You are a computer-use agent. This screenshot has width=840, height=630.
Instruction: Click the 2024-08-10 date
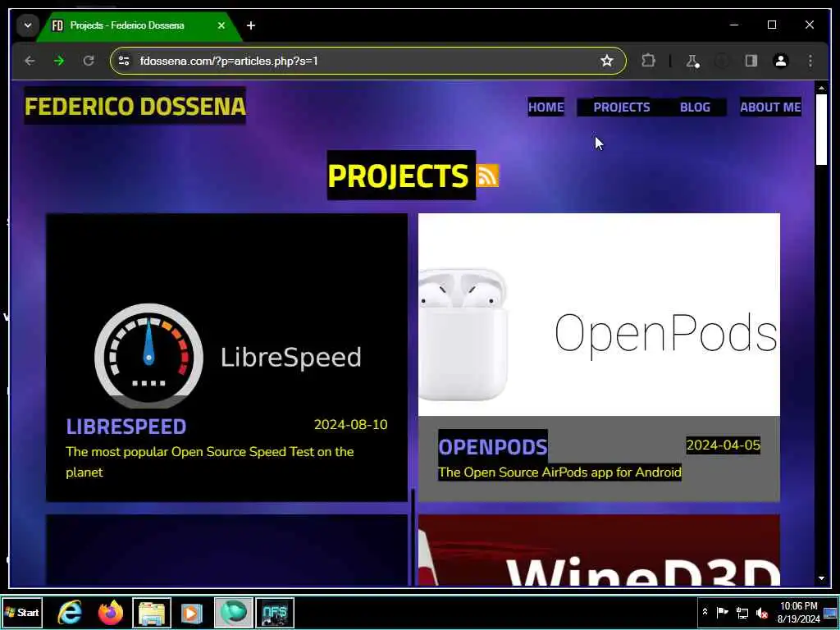pyautogui.click(x=350, y=424)
